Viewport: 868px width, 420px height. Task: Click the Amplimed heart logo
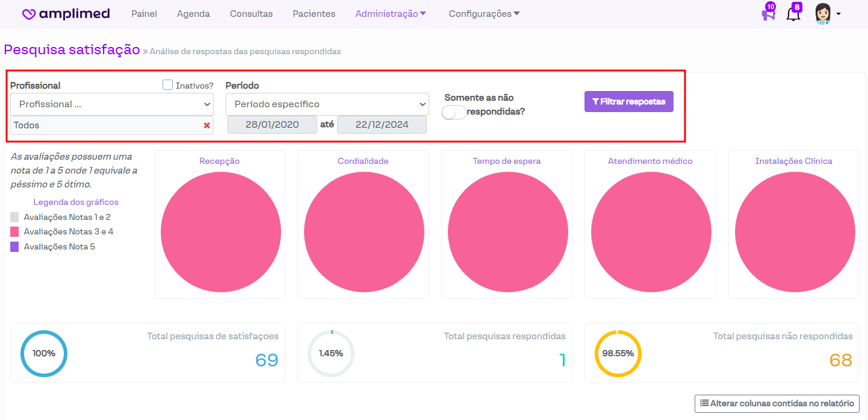29,14
